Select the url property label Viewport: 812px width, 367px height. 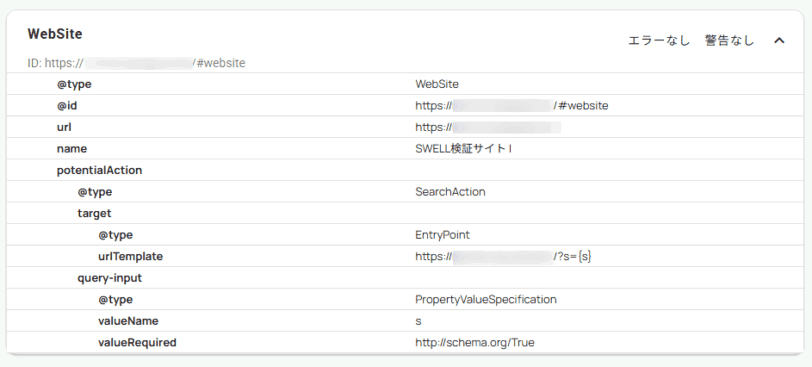click(x=64, y=127)
